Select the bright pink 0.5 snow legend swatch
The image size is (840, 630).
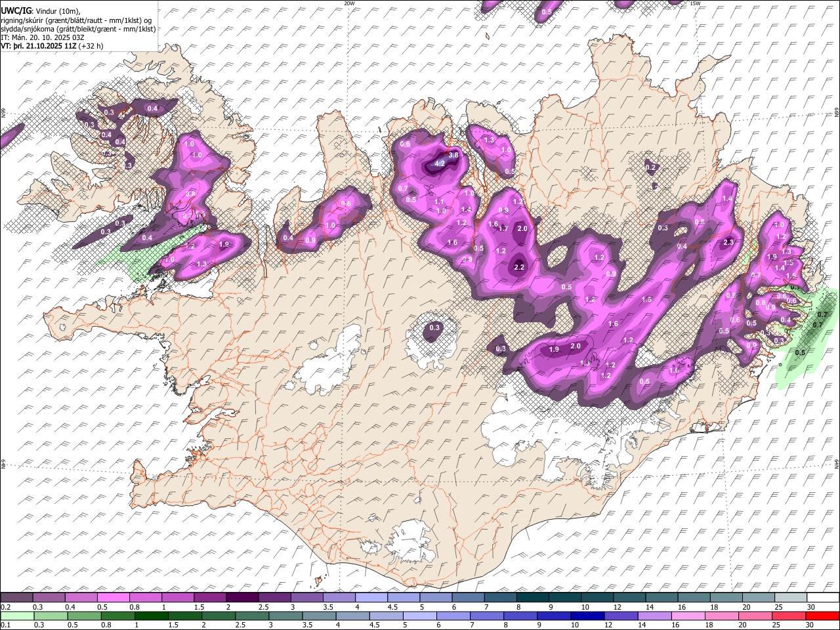[114, 598]
